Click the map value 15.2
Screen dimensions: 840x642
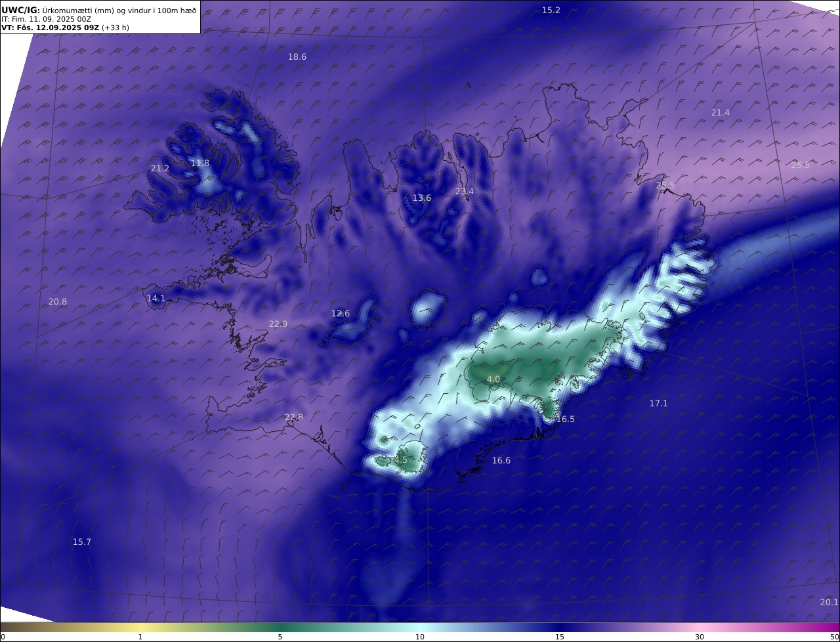(551, 10)
